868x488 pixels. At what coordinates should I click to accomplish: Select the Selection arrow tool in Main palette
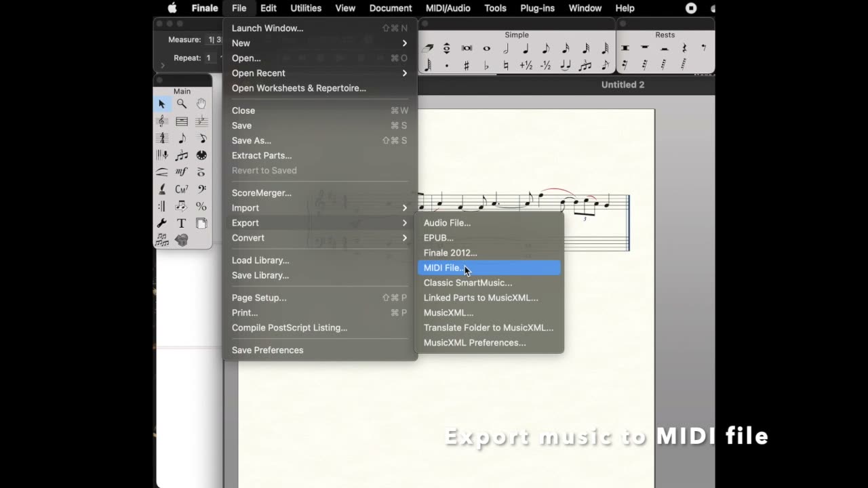point(162,104)
